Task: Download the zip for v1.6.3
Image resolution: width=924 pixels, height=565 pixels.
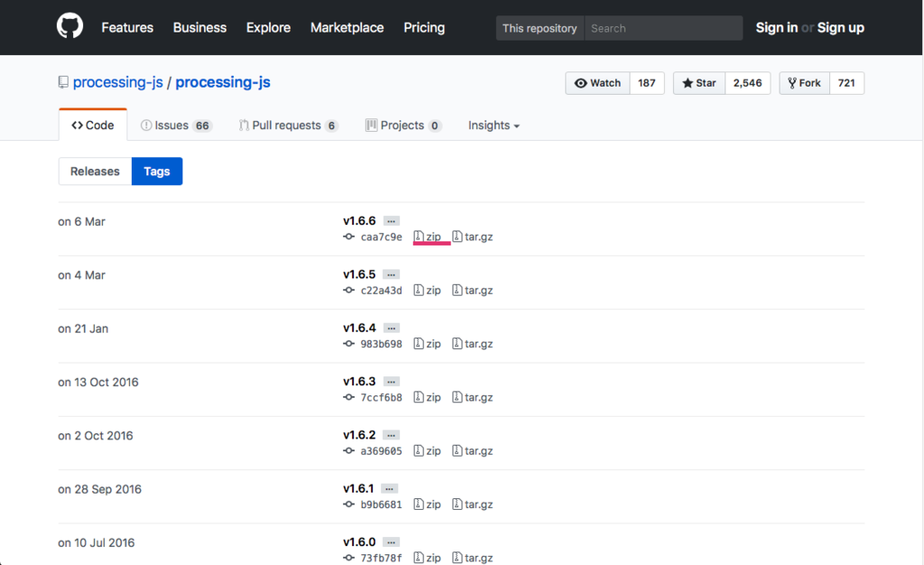Action: click(427, 398)
